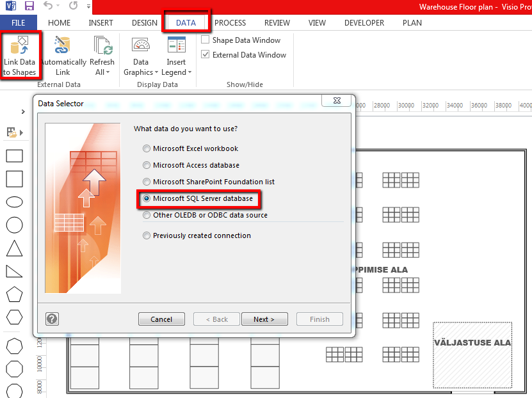Switch to the DESIGN tab

pyautogui.click(x=145, y=22)
